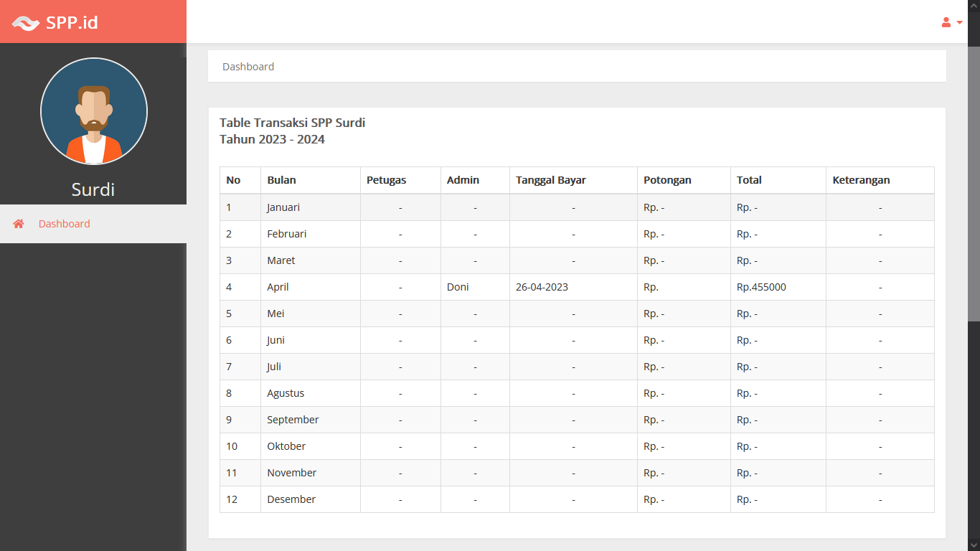
Task: Select the Desember row month cell
Action: click(x=291, y=499)
